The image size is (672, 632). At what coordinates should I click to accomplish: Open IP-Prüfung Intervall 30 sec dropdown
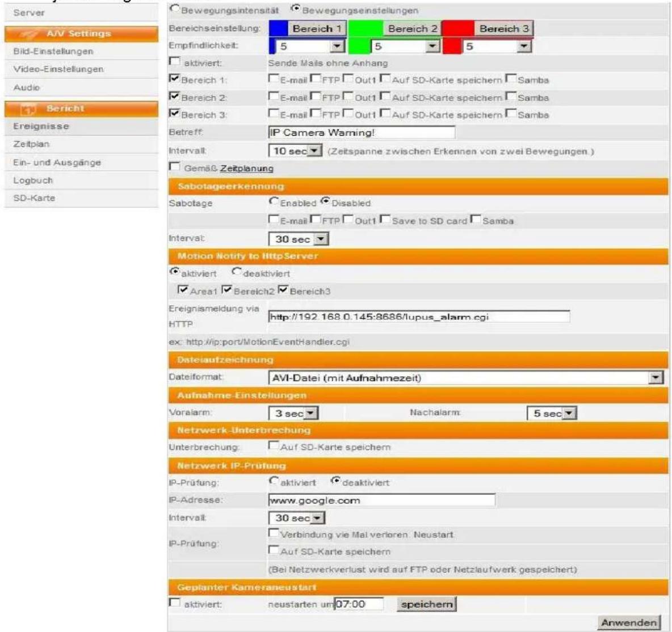coord(297,518)
